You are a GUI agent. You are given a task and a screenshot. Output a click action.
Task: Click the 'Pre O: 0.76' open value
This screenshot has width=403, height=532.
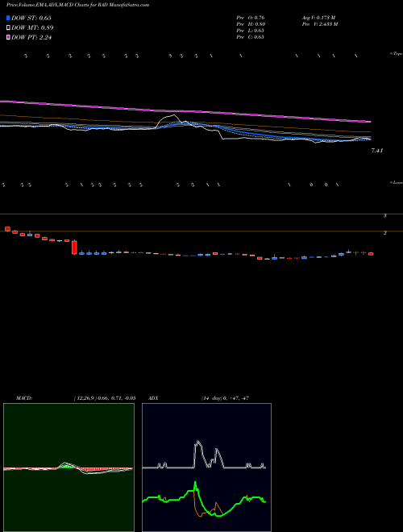coord(251,17)
